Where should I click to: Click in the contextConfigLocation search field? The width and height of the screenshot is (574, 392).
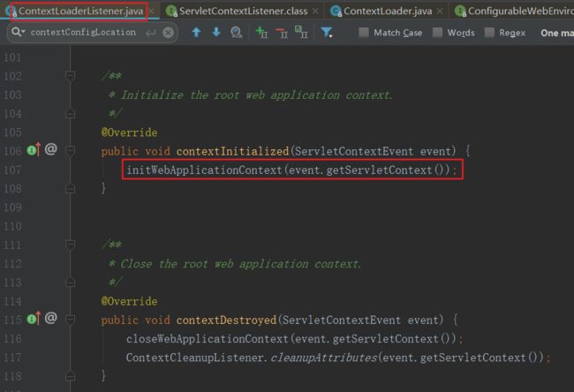(84, 33)
